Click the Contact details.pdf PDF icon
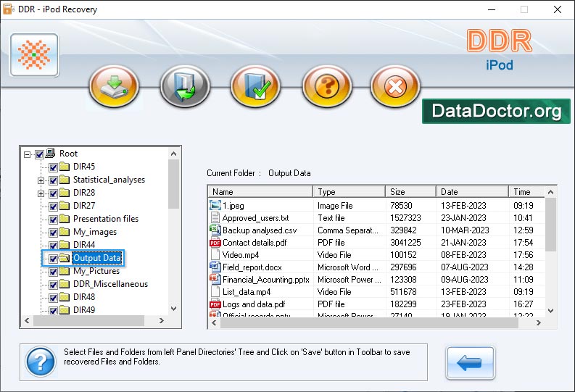This screenshot has height=392, width=575. click(215, 243)
